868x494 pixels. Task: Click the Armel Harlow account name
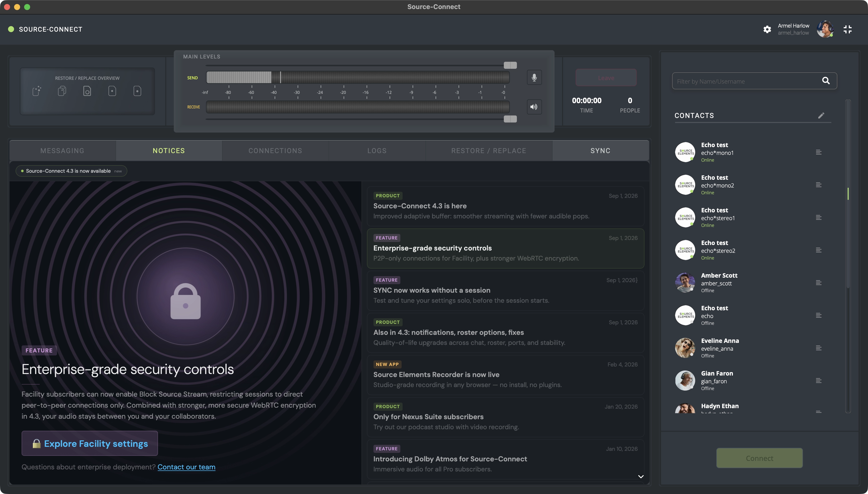click(x=793, y=26)
